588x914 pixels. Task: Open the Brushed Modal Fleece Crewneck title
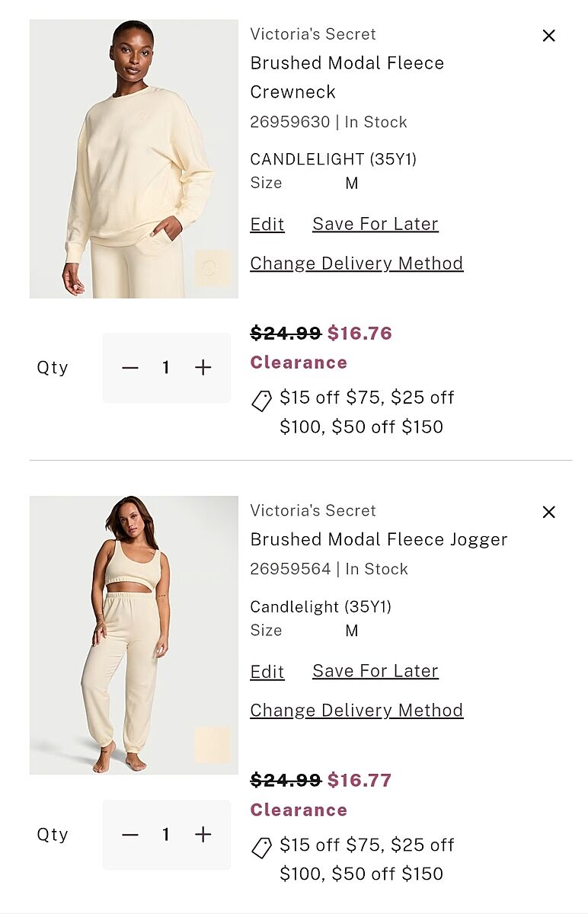[x=347, y=77]
